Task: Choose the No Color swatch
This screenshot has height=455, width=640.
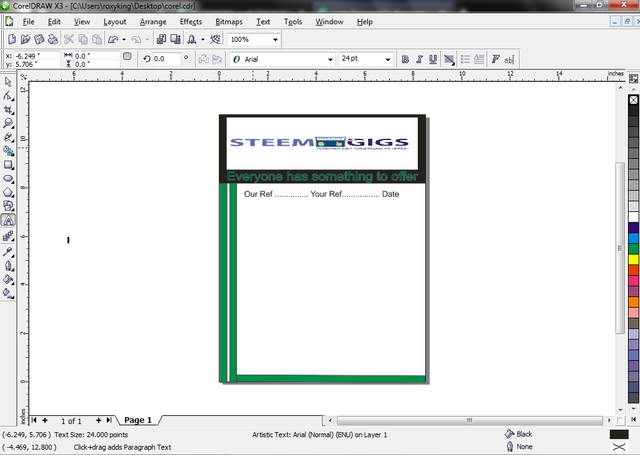Action: (x=633, y=100)
